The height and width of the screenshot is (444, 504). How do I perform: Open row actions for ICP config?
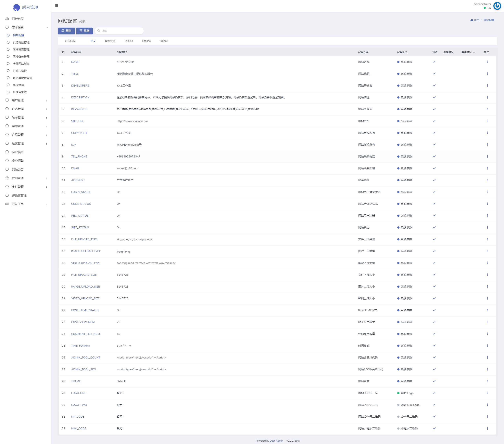(x=487, y=145)
